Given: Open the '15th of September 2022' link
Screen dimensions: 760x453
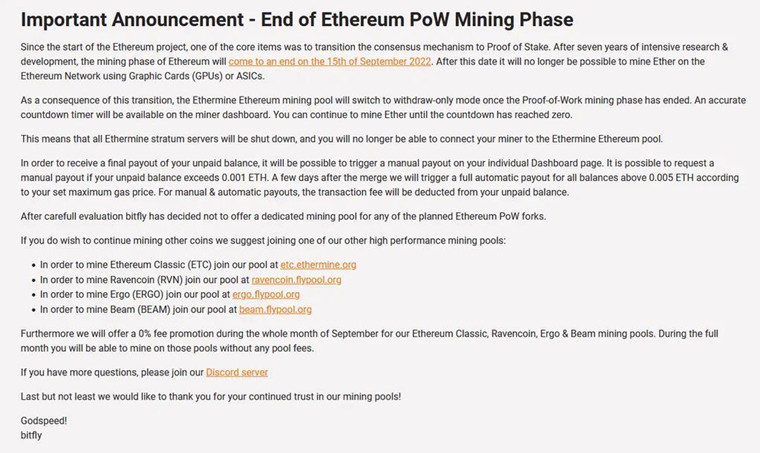Looking at the screenshot, I should (330, 62).
